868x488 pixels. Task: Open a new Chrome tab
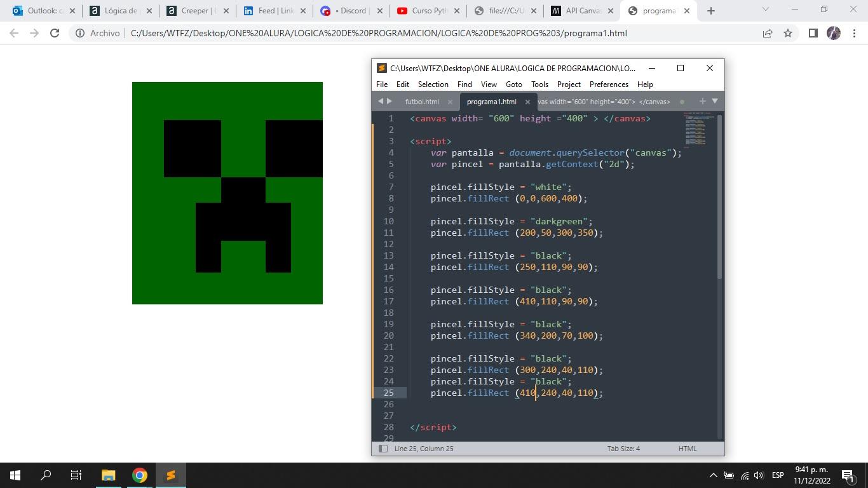click(711, 11)
